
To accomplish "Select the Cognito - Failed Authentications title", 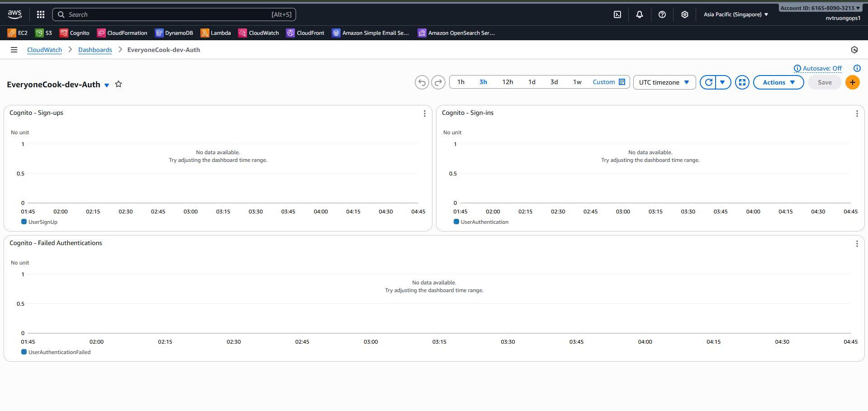I will tap(56, 243).
